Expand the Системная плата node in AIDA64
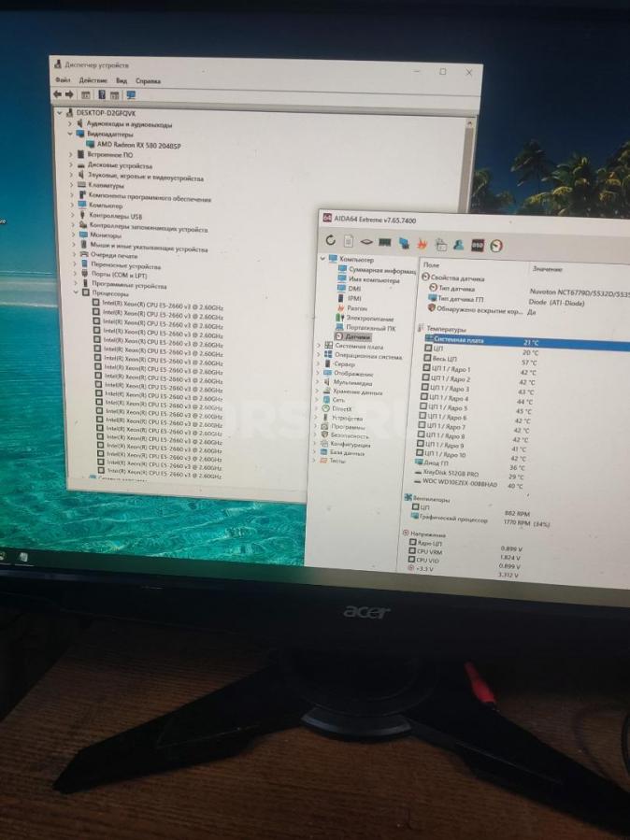 [x=317, y=345]
